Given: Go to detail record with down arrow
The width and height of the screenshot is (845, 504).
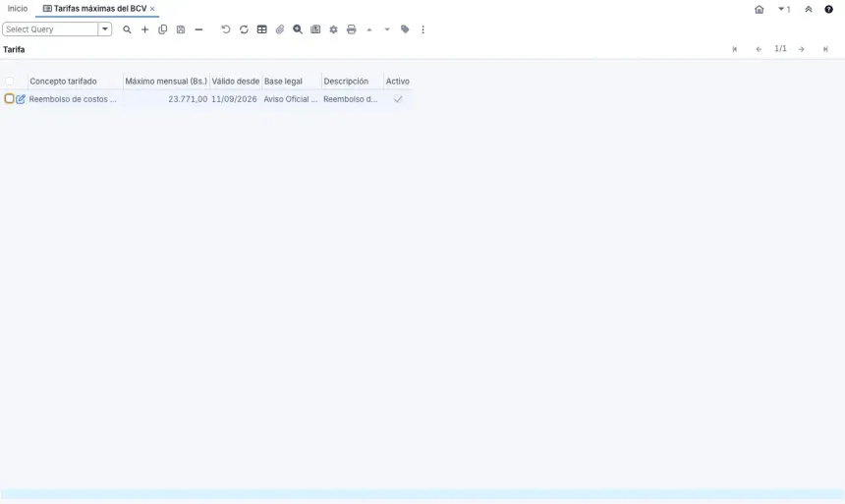Looking at the screenshot, I should click(387, 29).
